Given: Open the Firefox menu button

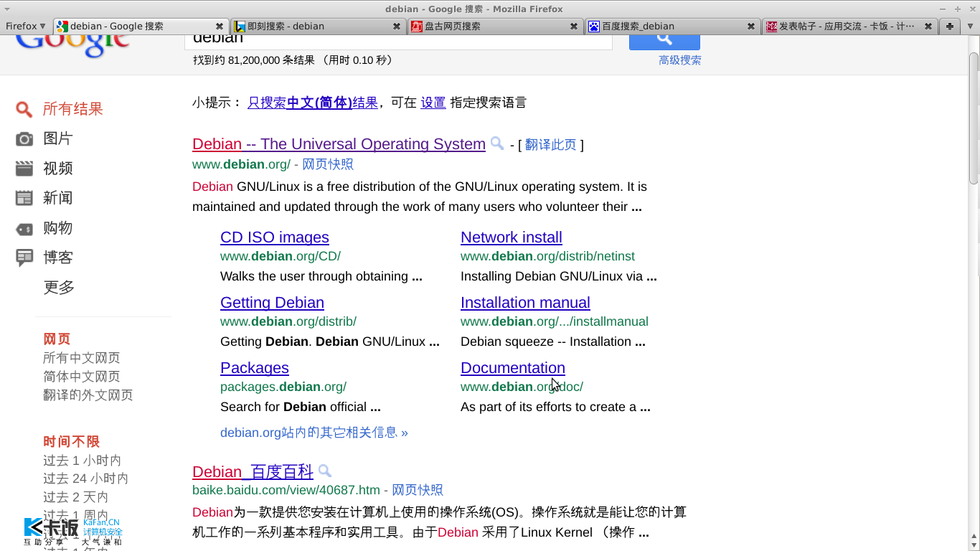Looking at the screenshot, I should point(25,26).
